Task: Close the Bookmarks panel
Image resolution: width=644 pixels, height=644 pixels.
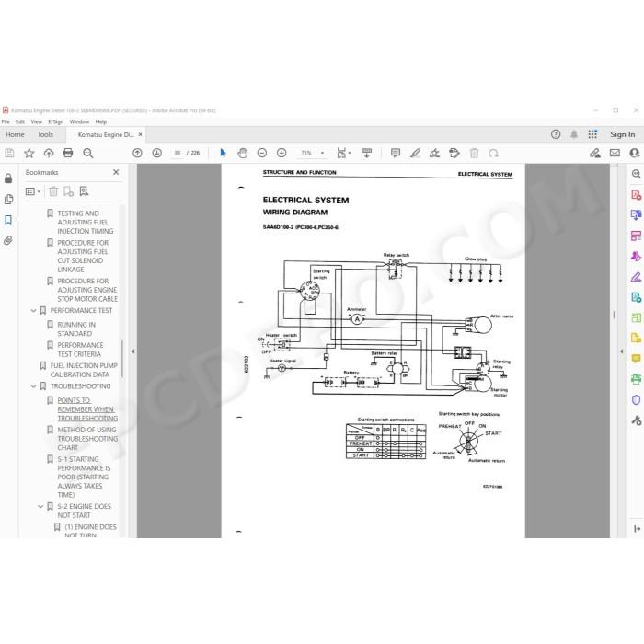Action: tap(116, 172)
